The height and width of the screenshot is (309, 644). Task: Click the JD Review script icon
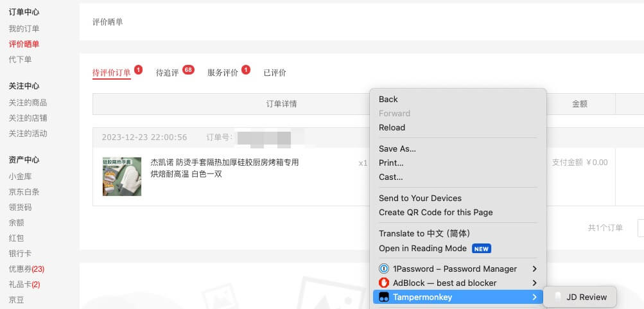(558, 297)
